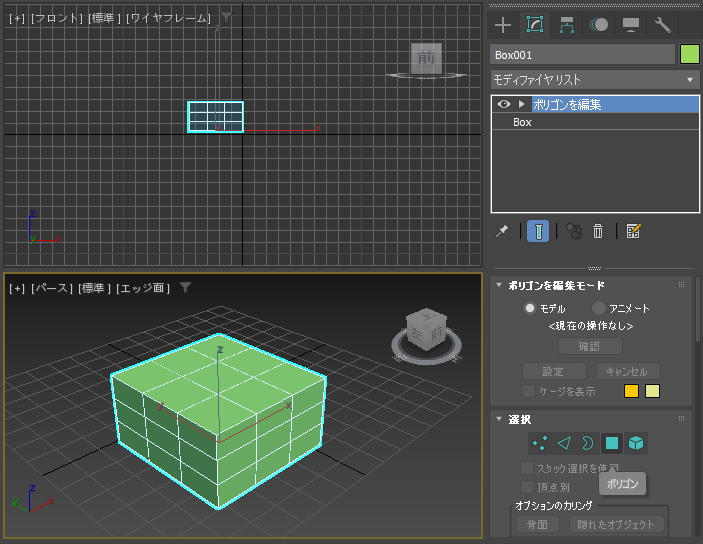
Task: Click the Box001 object name field
Action: (582, 55)
